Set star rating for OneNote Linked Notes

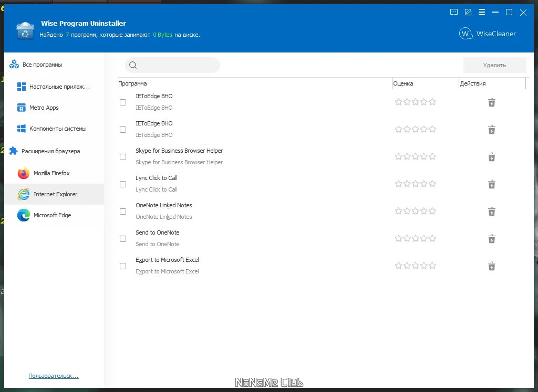pos(415,211)
